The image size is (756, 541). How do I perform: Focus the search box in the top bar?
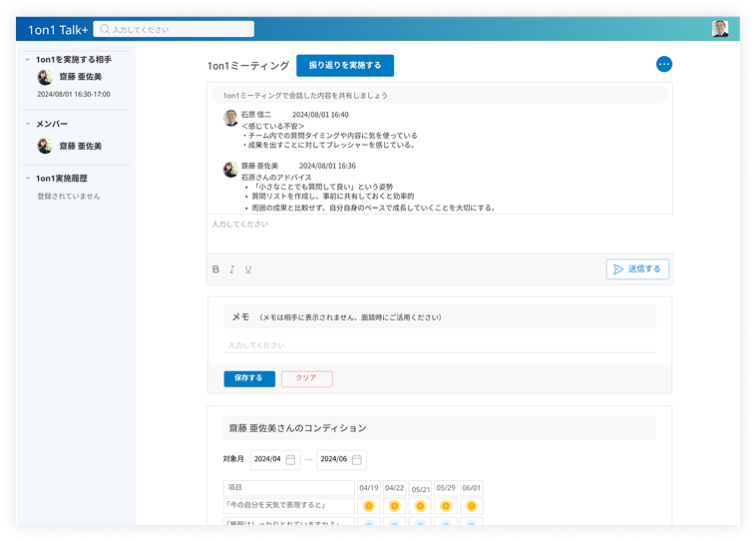175,30
